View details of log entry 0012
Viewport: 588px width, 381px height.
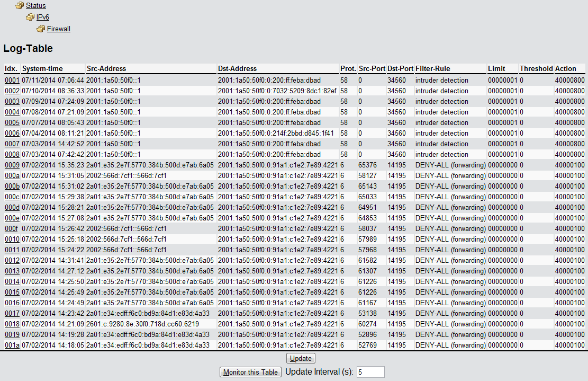[12, 261]
